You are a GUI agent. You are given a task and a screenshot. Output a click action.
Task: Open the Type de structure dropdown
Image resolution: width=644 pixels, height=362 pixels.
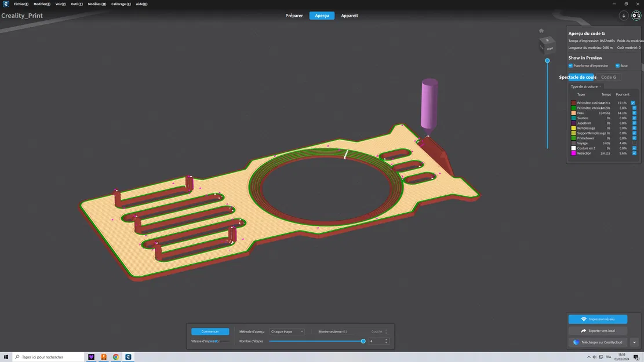pyautogui.click(x=585, y=86)
